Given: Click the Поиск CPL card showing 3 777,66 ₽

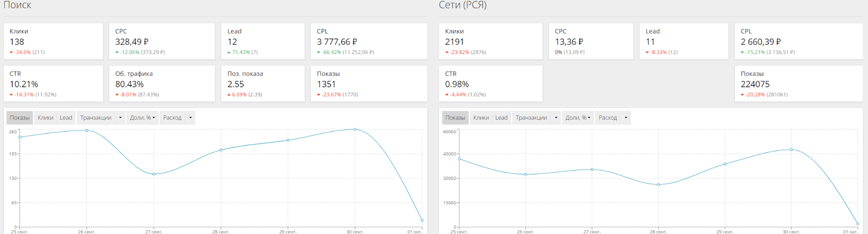Looking at the screenshot, I should point(368,41).
